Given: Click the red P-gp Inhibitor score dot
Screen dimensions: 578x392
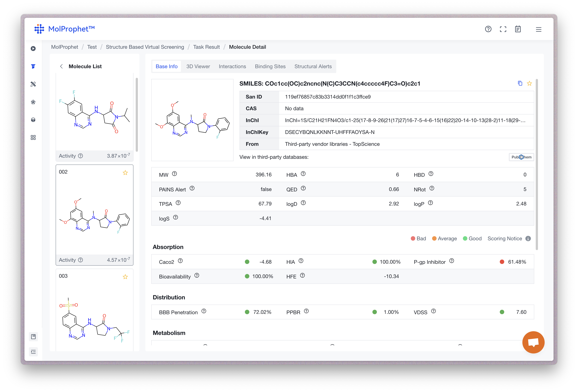Looking at the screenshot, I should coord(502,262).
